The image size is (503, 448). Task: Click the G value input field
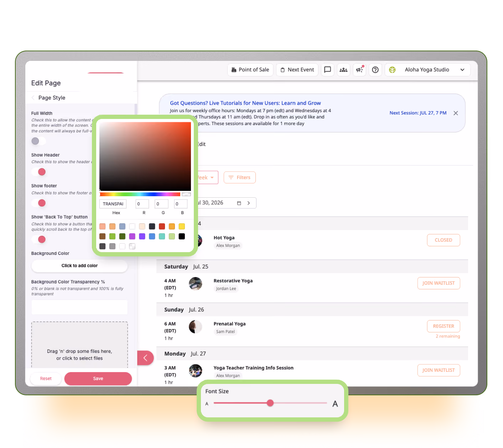[x=161, y=204]
